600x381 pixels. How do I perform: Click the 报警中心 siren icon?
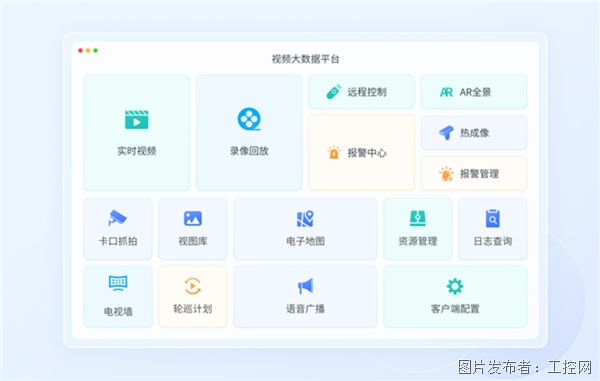click(x=334, y=152)
